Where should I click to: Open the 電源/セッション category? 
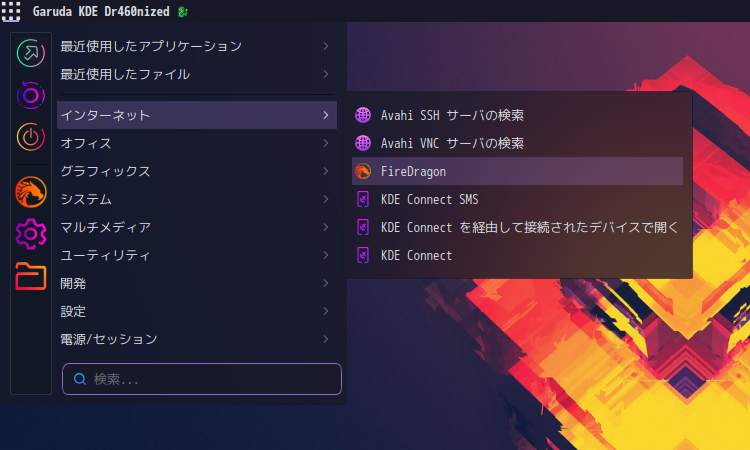tap(197, 339)
